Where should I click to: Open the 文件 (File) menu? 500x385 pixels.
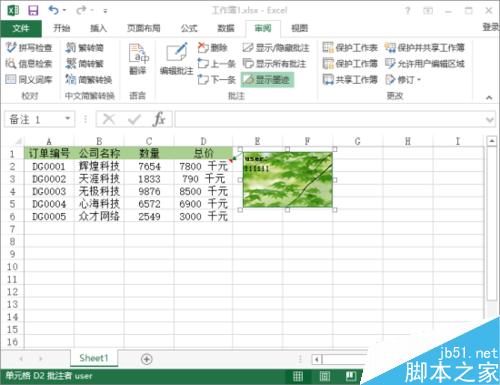pyautogui.click(x=21, y=28)
